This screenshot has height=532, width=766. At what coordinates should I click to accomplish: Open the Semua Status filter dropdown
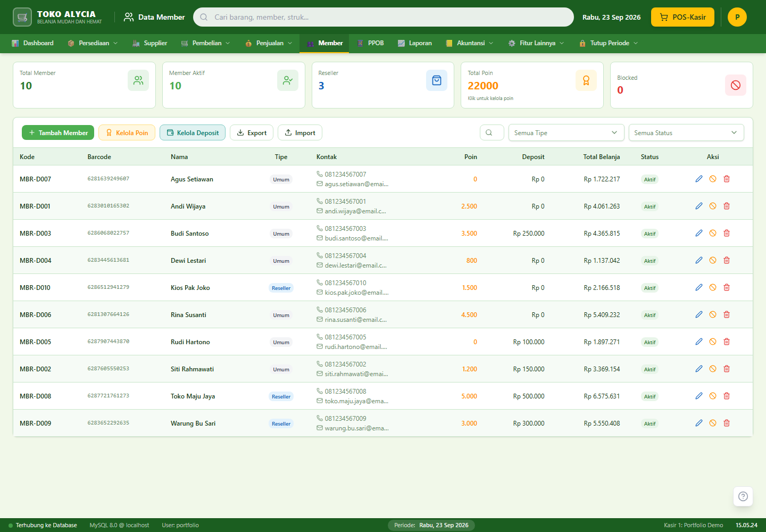tap(686, 132)
